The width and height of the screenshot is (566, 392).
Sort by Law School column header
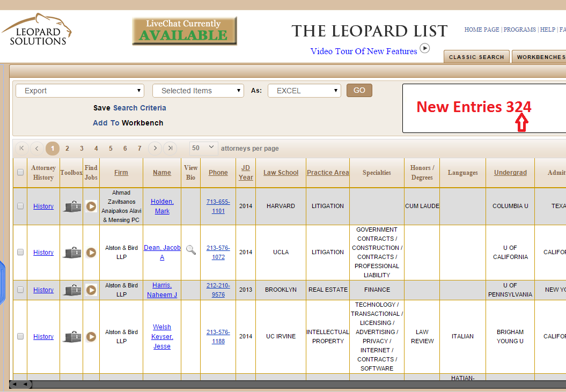281,173
